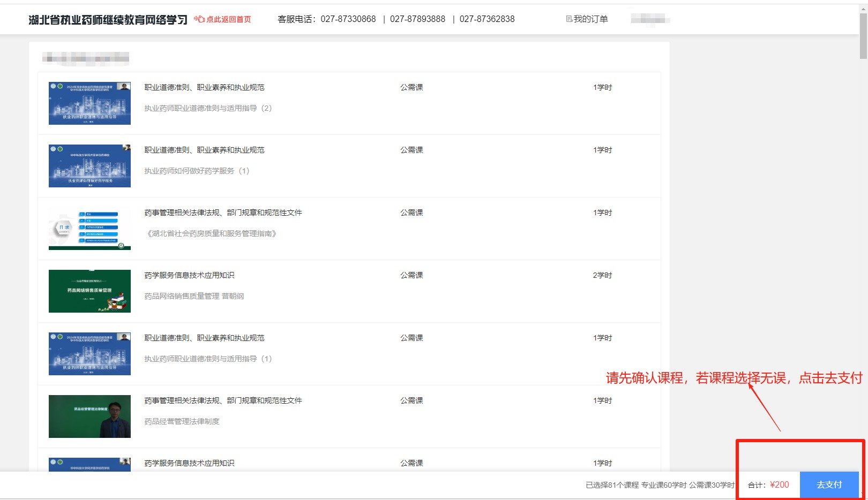Screen dimensions: 868x500
Task: Click the 去支付 button
Action: tap(829, 484)
